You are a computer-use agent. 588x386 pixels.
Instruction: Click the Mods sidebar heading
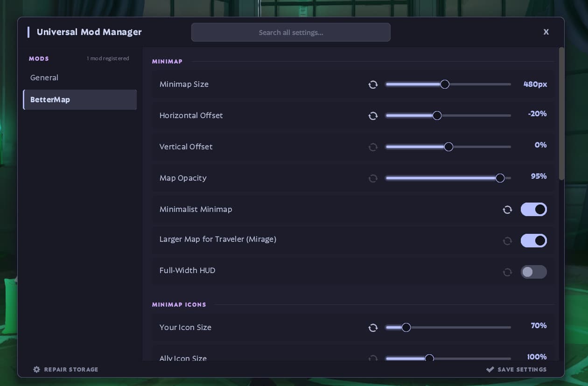(x=39, y=59)
